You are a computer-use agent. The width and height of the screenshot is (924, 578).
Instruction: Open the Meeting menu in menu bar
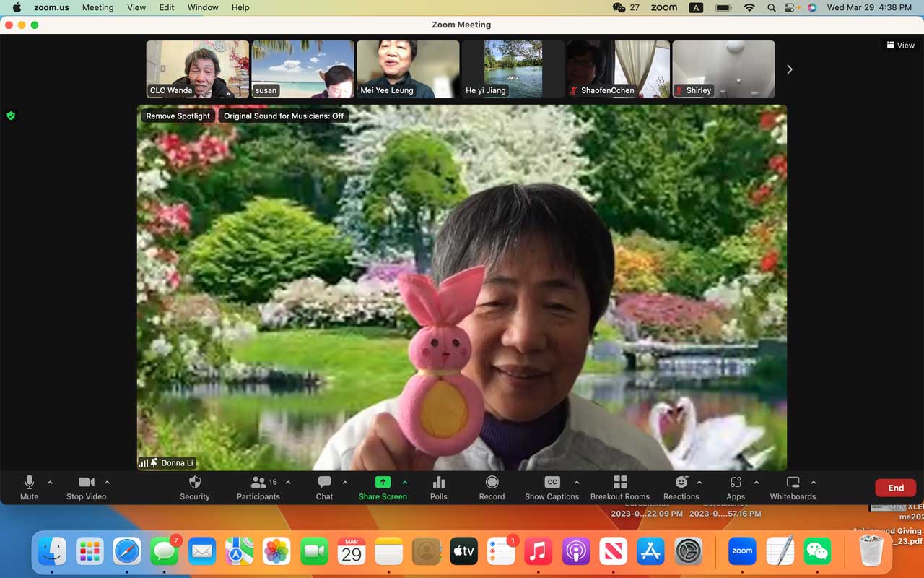pos(97,7)
